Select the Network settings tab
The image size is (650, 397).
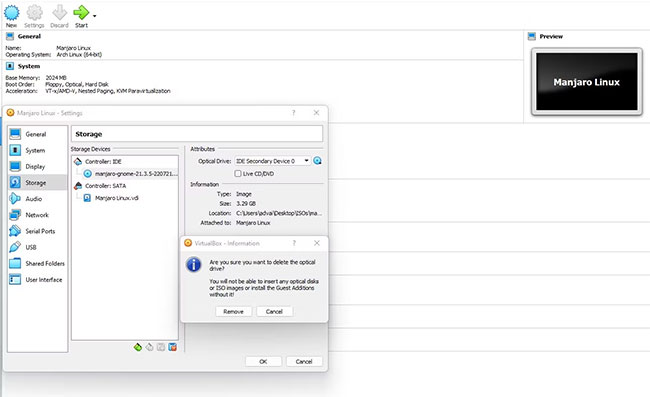tap(37, 215)
